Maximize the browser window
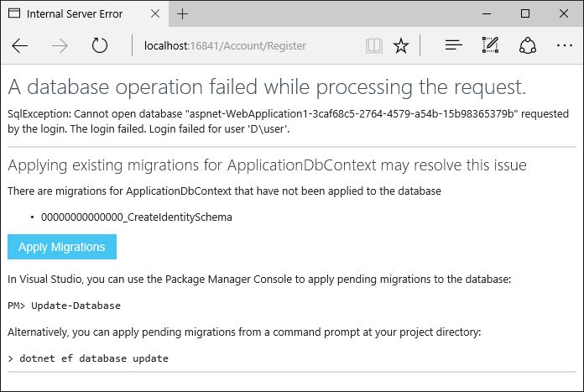Viewport: 584px width, 392px height. 525,13
